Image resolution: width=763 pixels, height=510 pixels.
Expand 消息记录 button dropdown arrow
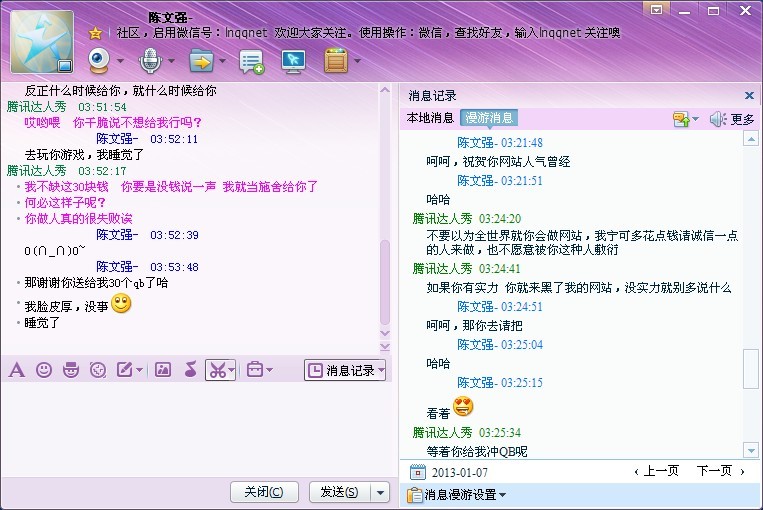tap(382, 371)
